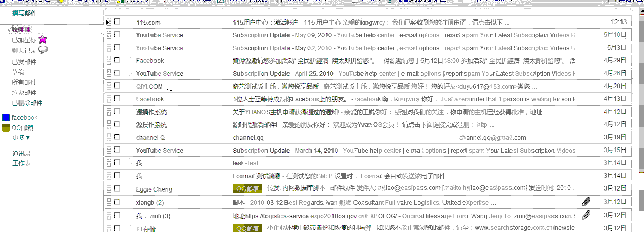Click the olive color square of the QQ邮箱 label

coord(6,128)
